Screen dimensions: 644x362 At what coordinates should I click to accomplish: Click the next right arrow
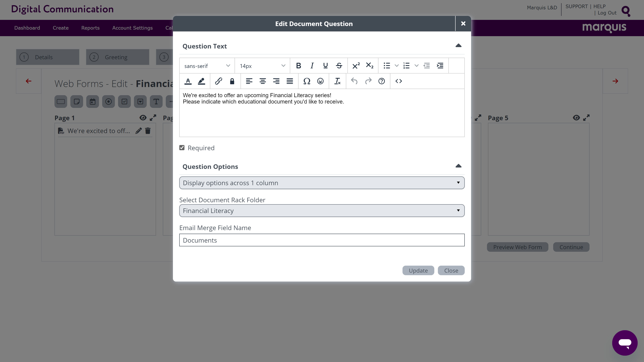tap(615, 81)
